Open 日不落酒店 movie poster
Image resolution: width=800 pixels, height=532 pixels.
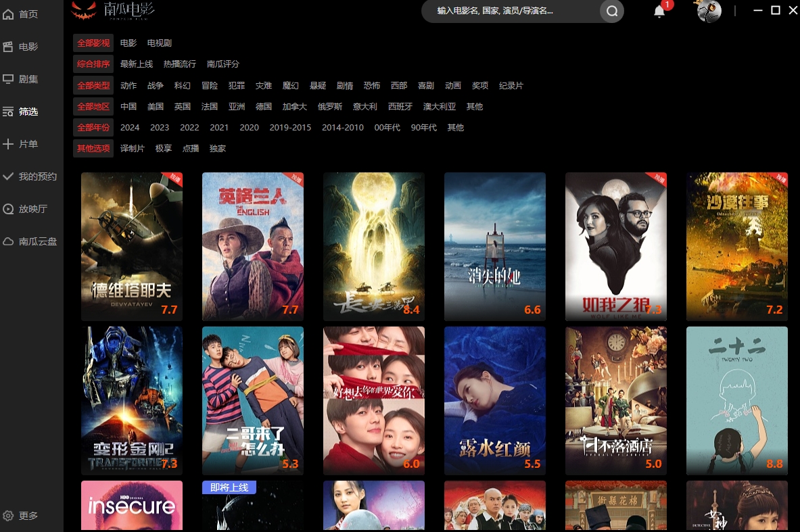[x=616, y=401]
